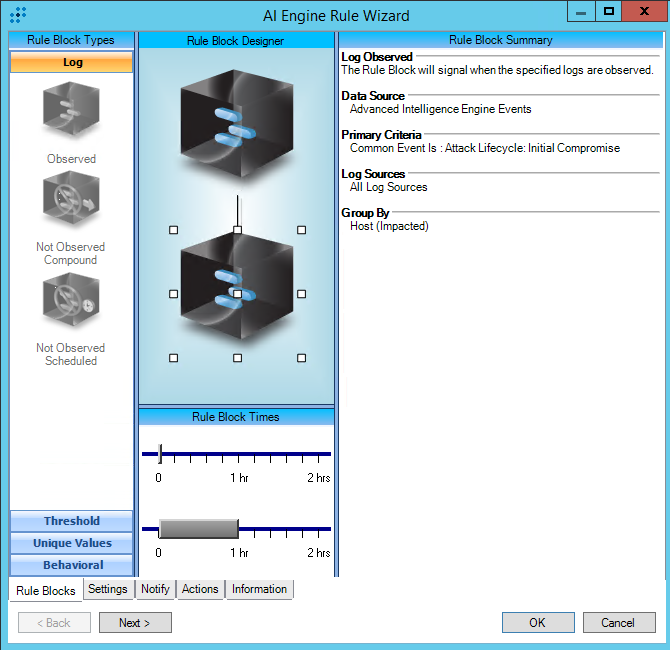Go to the Actions tab
This screenshot has width=670, height=650.
(x=200, y=589)
